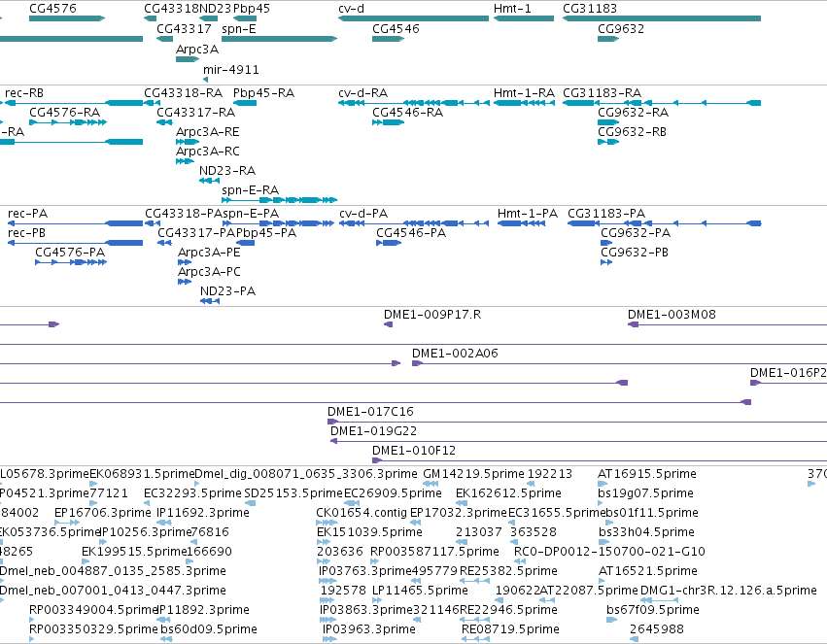827x644 pixels.
Task: Select the CG9632-RB transcript
Action: coord(608,141)
